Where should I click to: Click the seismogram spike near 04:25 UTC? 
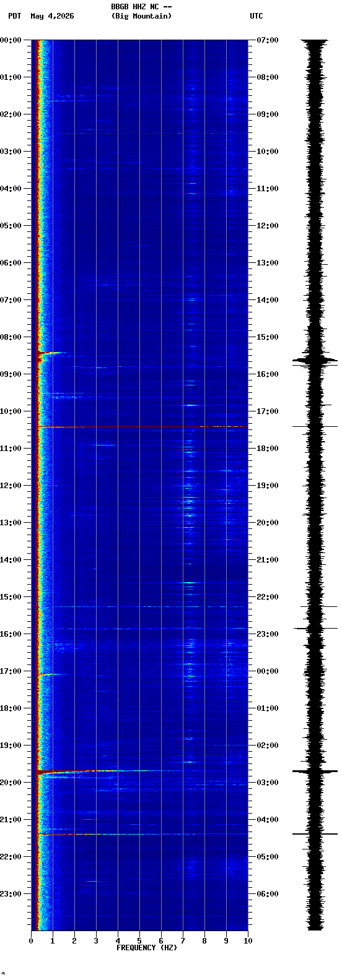point(315,834)
